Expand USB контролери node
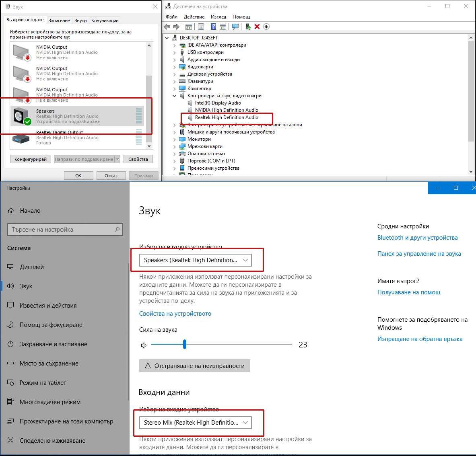476x456 pixels. tap(174, 53)
